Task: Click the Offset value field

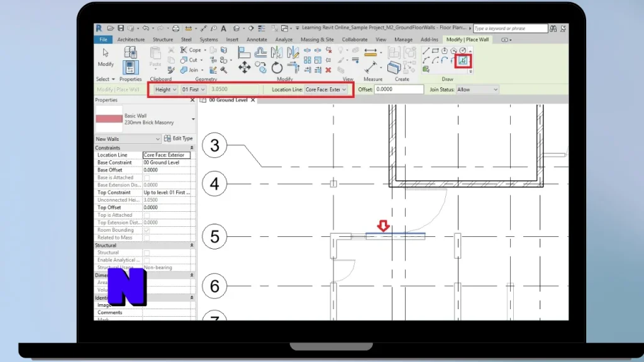Action: coord(399,89)
